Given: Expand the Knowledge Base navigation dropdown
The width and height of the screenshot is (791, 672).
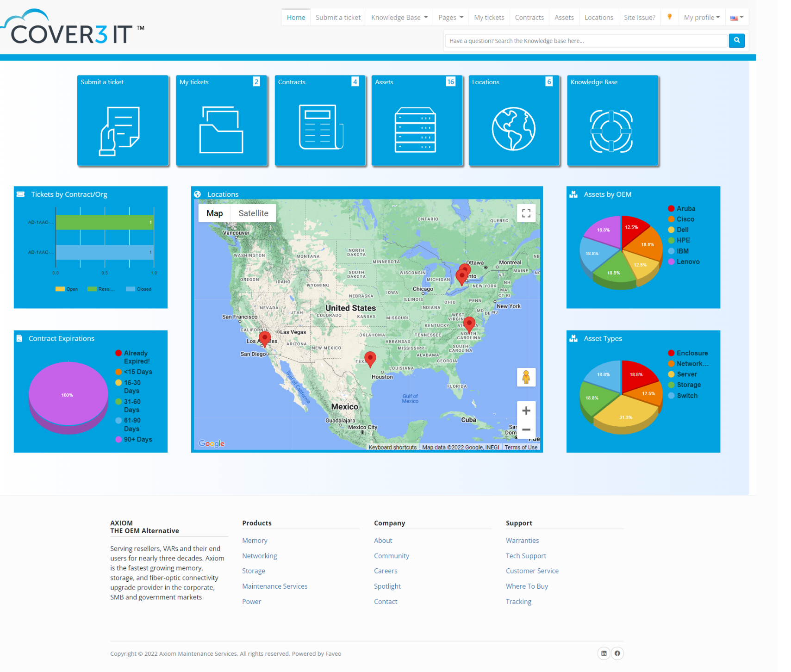Looking at the screenshot, I should point(399,17).
